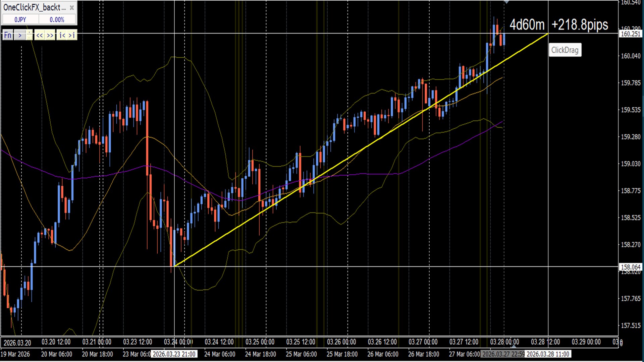Click the small speed down arrow

pyautogui.click(x=30, y=38)
